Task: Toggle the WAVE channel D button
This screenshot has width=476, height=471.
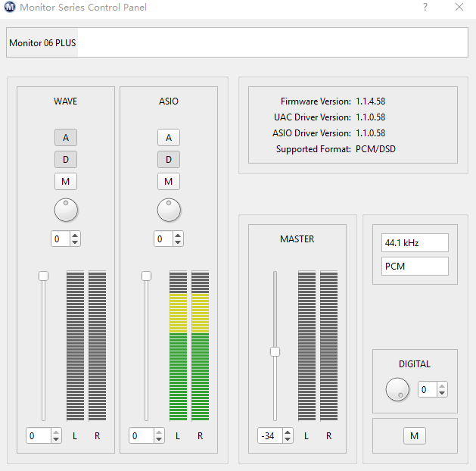Action: click(x=66, y=160)
